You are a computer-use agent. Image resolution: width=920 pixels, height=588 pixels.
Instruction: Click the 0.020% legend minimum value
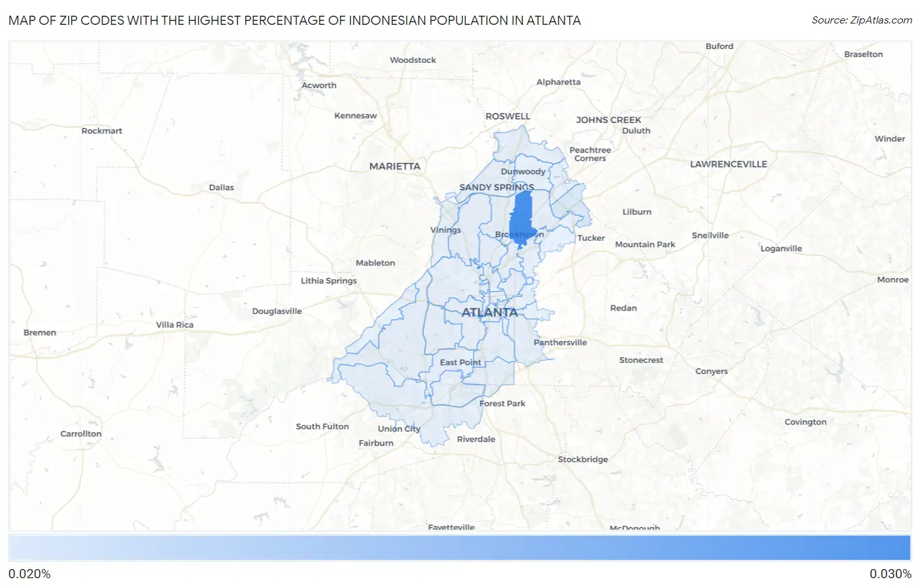pos(29,574)
